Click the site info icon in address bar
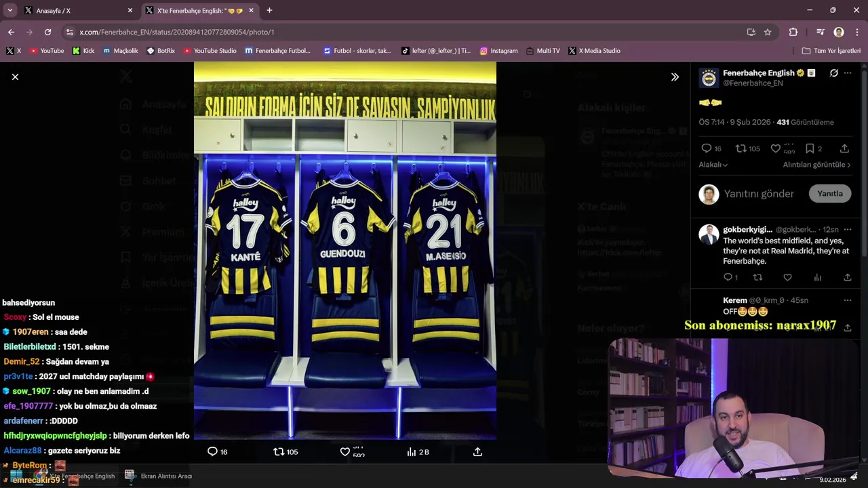The height and width of the screenshot is (488, 868). pos(69,32)
